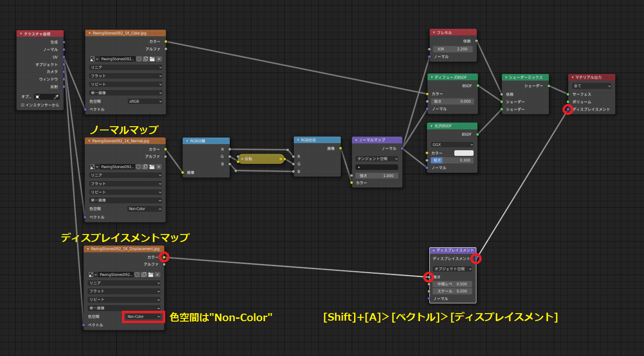Image resolution: width=644 pixels, height=356 pixels.
Task: Collapse the 光沢BSDF node
Action: 431,126
